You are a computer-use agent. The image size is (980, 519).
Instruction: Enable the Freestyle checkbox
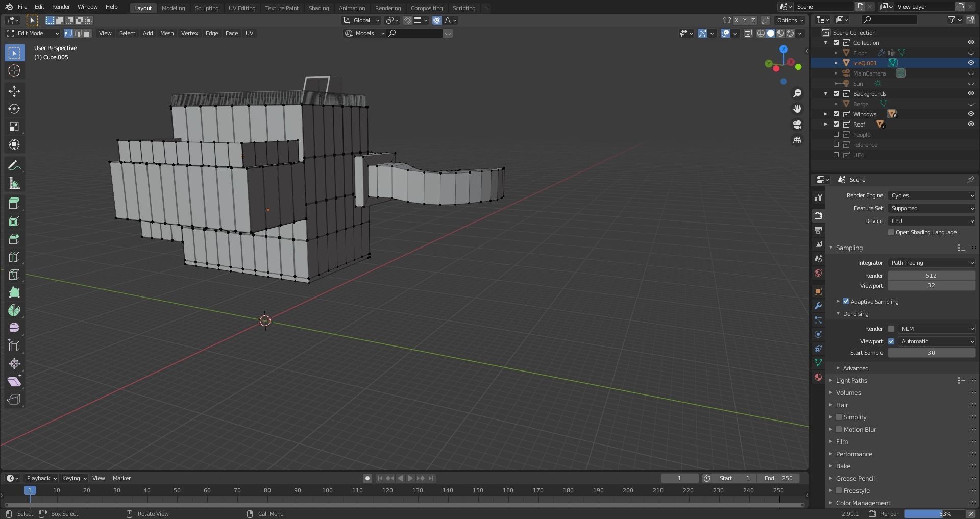coord(839,491)
